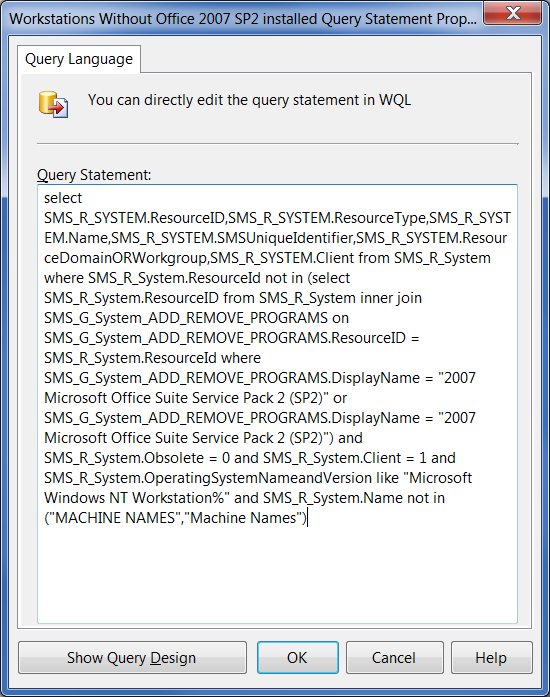The image size is (550, 697).
Task: Click the Cancel button
Action: point(394,657)
